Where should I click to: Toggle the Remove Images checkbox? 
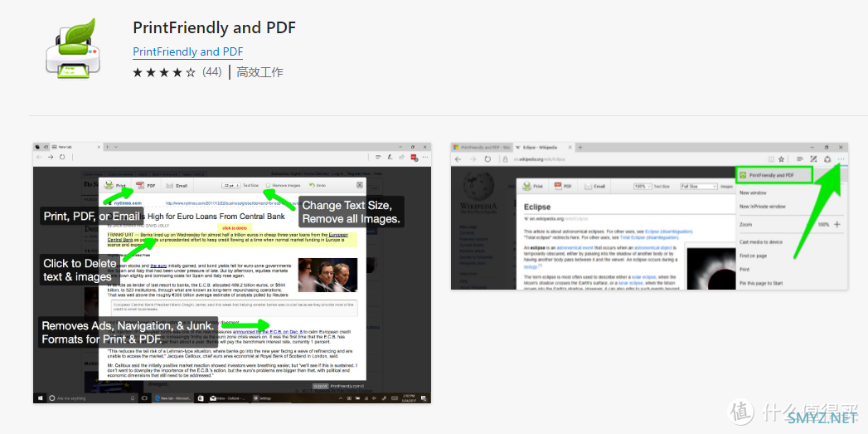pyautogui.click(x=269, y=186)
